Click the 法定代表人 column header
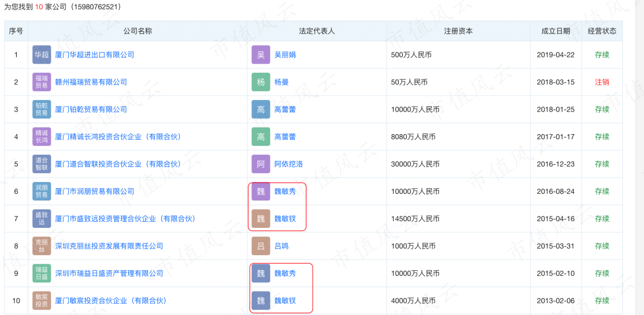 tap(317, 31)
